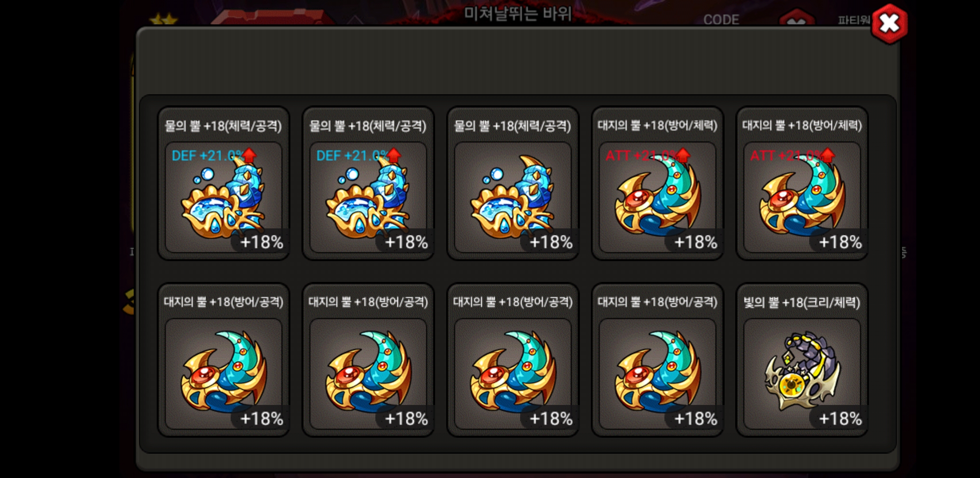Viewport: 980px width, 478px height.
Task: Click +18% badge on 물의 뿔 without bonus
Action: pyautogui.click(x=551, y=242)
